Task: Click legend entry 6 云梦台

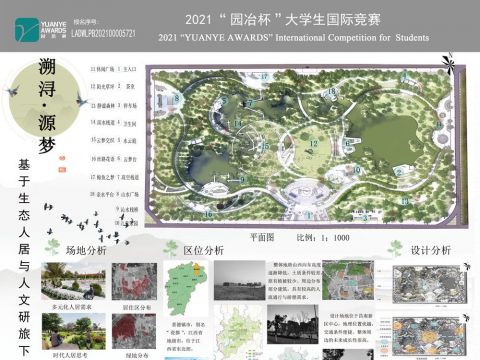Action: point(127,159)
